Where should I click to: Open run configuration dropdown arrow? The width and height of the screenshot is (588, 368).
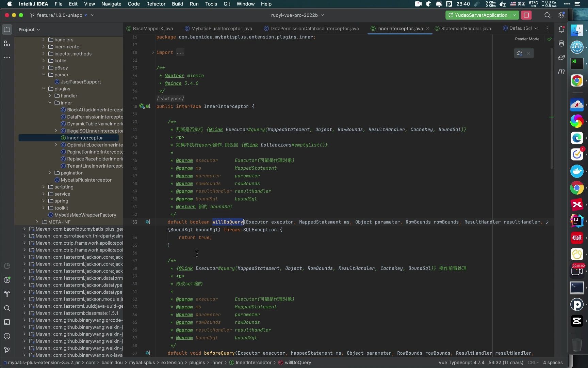514,15
